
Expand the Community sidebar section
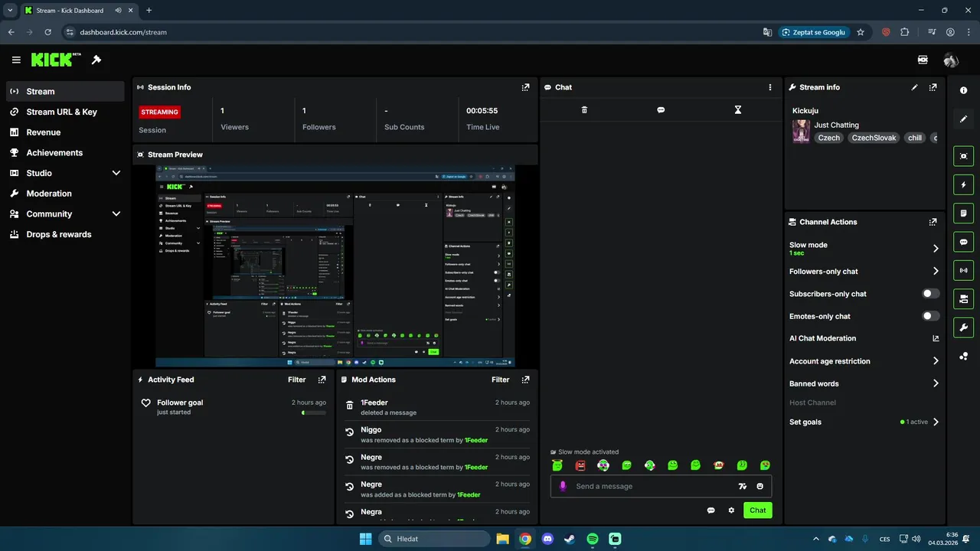(x=116, y=214)
